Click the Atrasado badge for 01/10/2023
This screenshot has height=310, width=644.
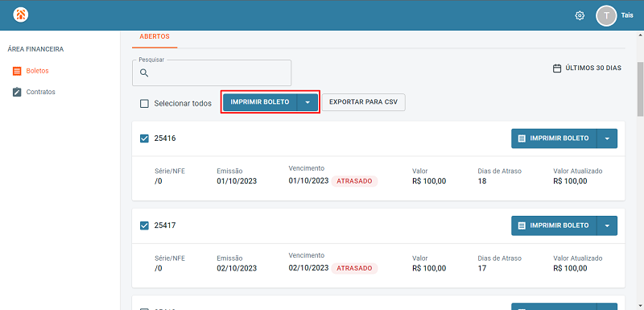354,181
